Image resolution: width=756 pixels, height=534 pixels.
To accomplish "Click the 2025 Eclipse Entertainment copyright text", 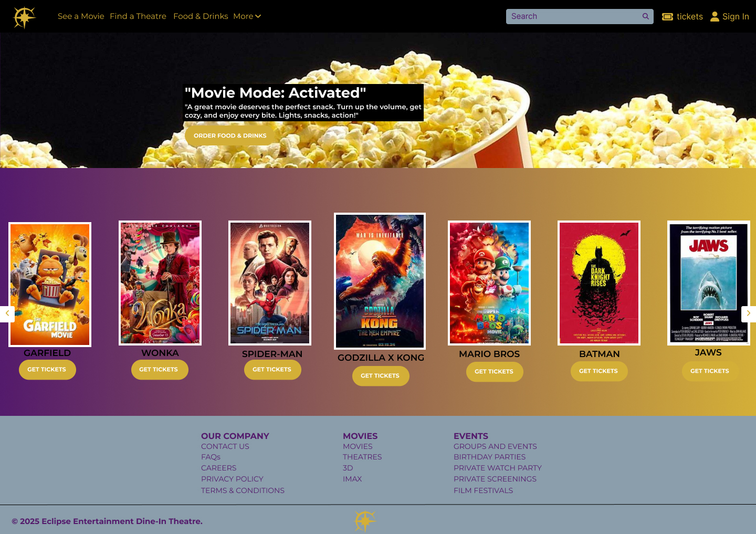I will 107,521.
